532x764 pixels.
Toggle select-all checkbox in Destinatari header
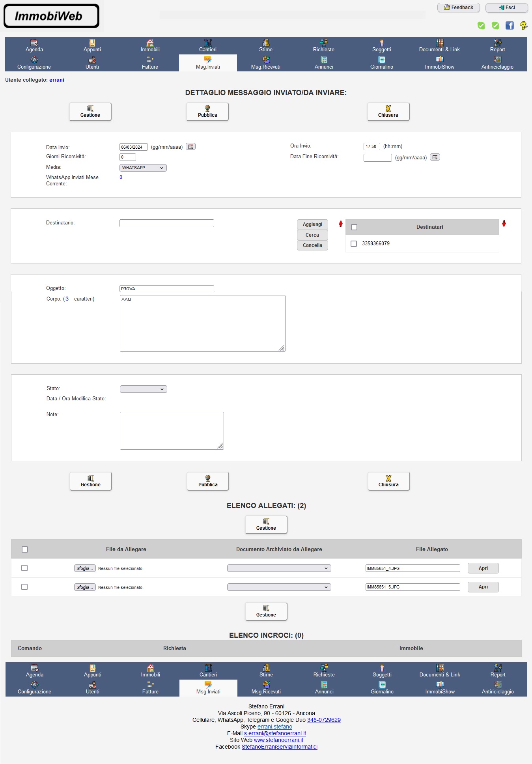tap(354, 227)
